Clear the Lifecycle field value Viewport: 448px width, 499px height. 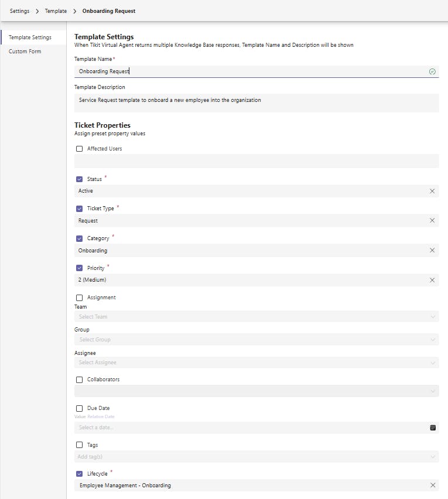coord(432,486)
